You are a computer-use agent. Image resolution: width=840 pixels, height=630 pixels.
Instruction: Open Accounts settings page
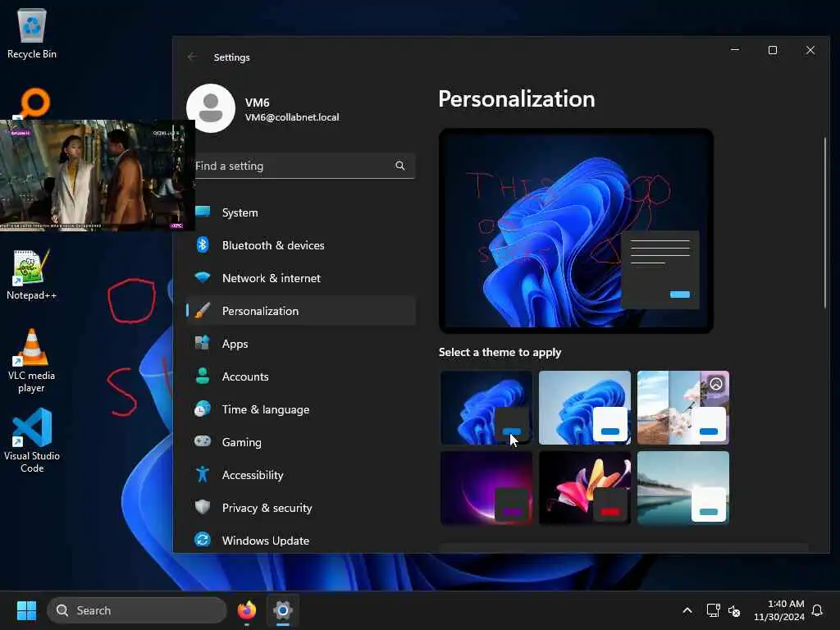tap(301, 377)
